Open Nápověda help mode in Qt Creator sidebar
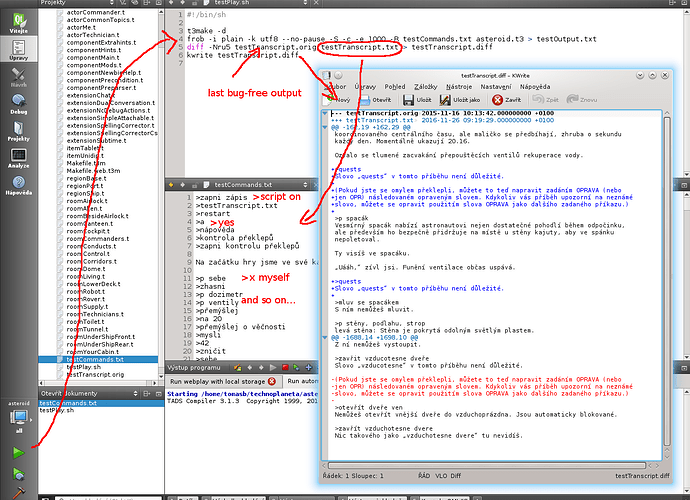This screenshot has height=500, width=690. coord(18,185)
